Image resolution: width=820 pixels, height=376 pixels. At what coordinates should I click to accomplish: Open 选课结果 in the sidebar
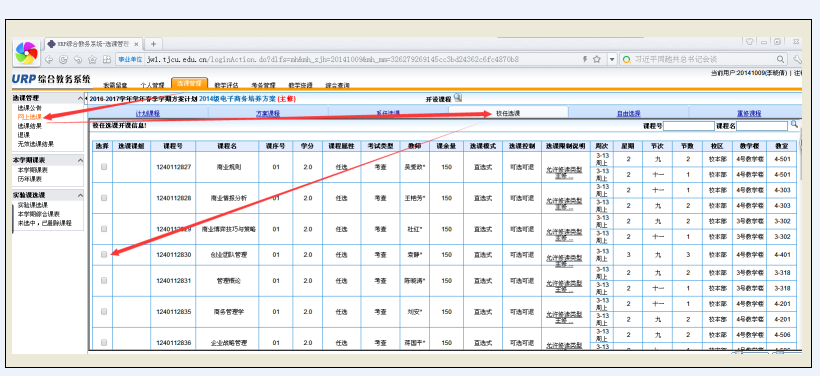[x=29, y=126]
